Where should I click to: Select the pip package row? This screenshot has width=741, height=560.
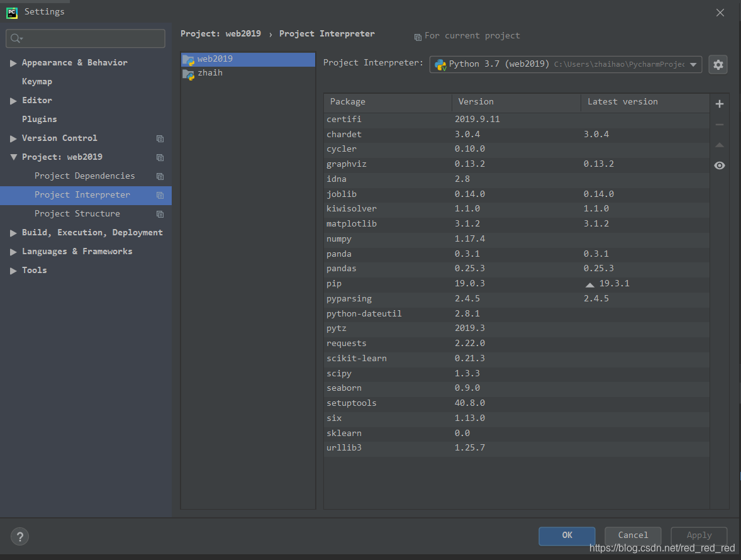tap(516, 284)
